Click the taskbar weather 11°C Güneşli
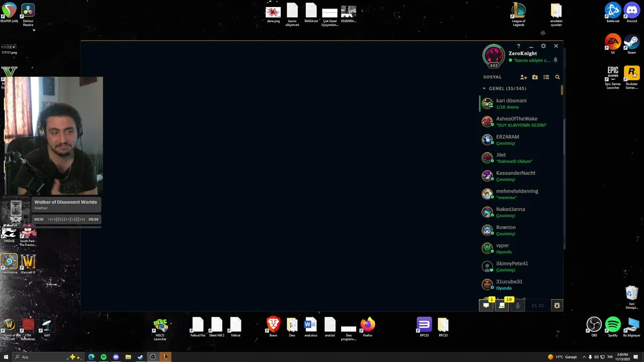This screenshot has width=644, height=362. point(562,357)
